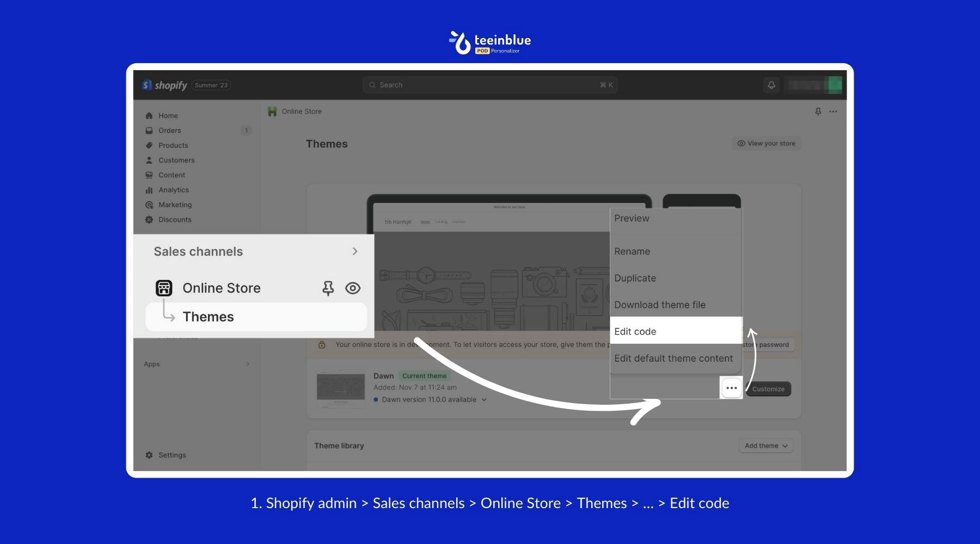Click the Customize button
Screen dimensions: 980x544
point(768,388)
